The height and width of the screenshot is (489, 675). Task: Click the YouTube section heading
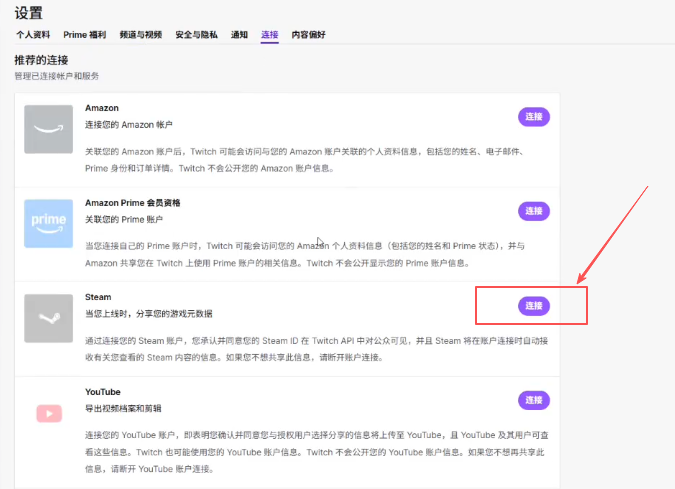[x=103, y=392]
